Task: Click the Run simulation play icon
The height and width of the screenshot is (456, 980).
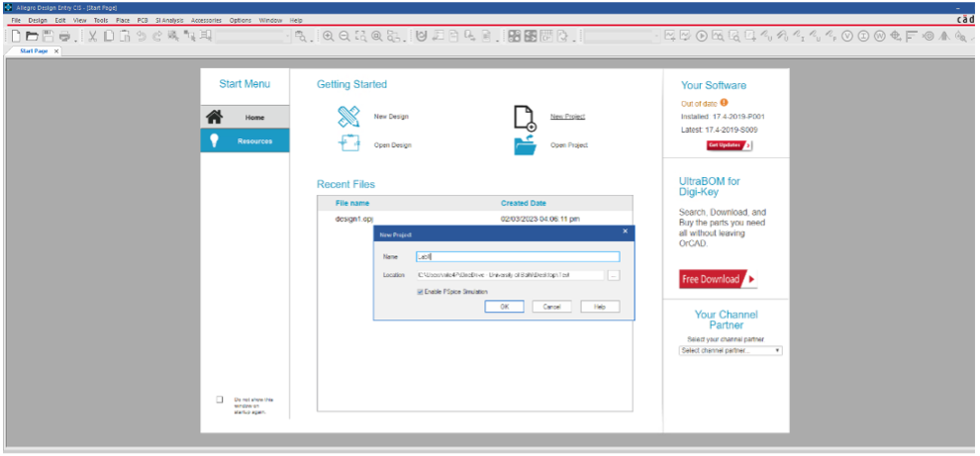Action: [702, 37]
